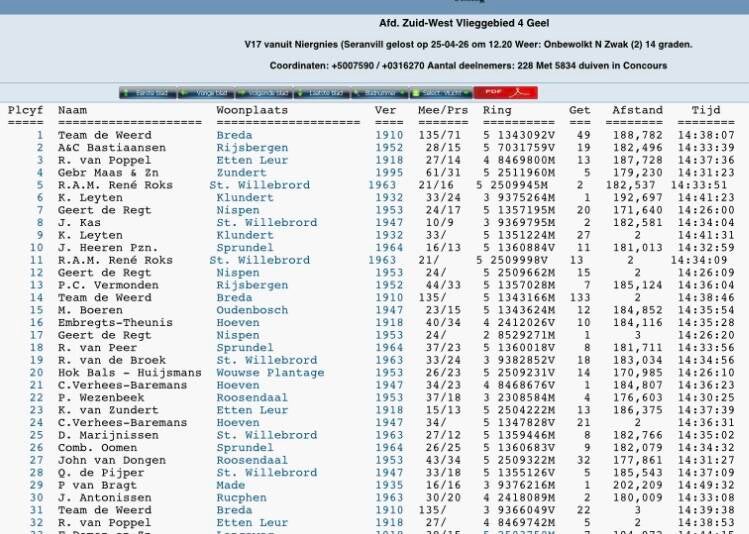Go to Vorige blad page
Viewport: 749px width, 534px height.
pos(206,93)
